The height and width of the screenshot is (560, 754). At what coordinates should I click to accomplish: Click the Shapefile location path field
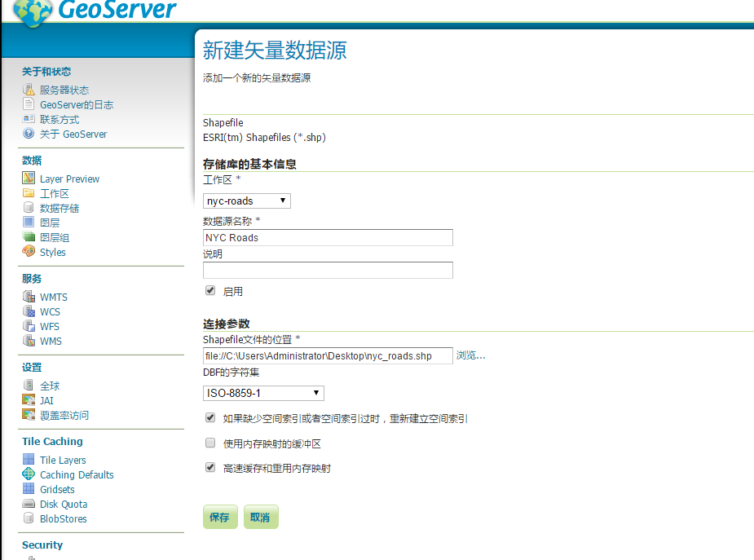(x=328, y=355)
